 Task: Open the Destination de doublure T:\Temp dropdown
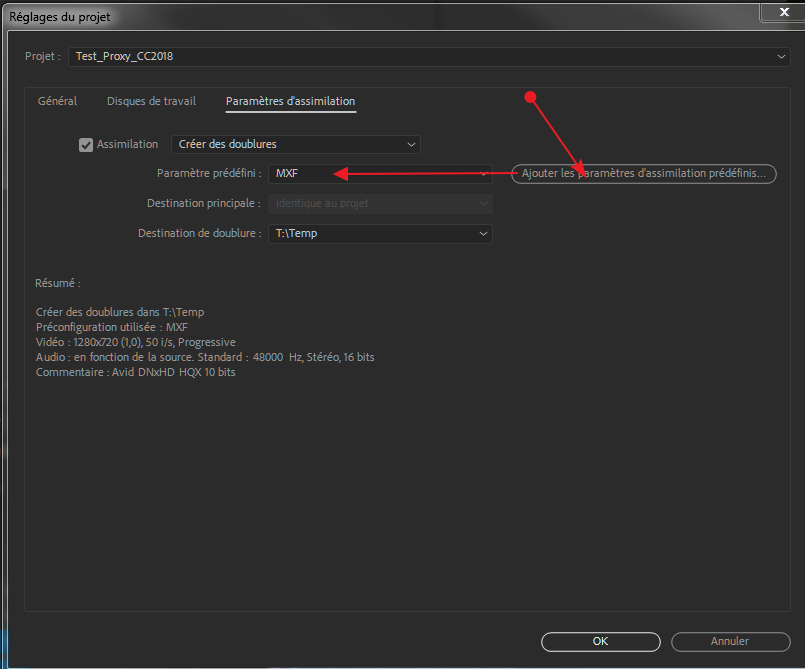[x=380, y=234]
